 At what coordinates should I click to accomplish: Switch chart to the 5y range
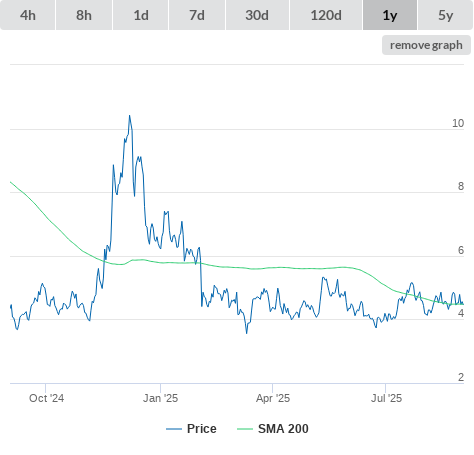pos(446,15)
